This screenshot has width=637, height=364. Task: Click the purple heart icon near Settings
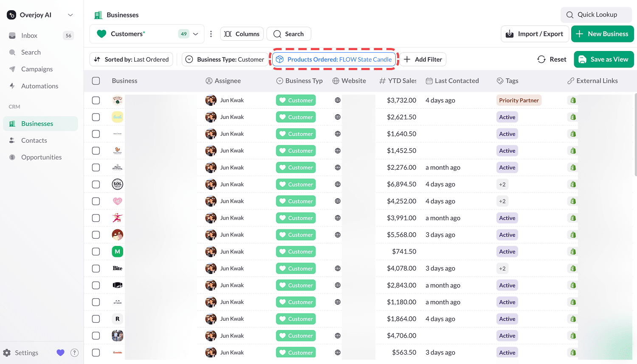pos(60,353)
